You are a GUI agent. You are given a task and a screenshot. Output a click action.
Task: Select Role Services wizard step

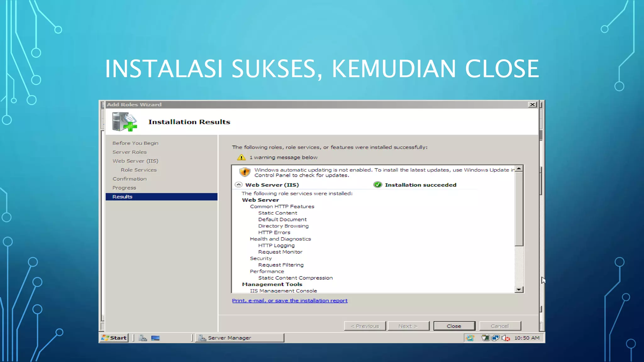tap(139, 170)
